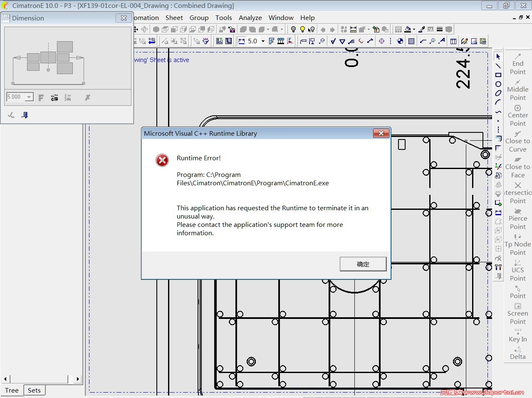Click the blue exit door icon in the Dimension panel
The image size is (532, 398).
click(x=25, y=115)
